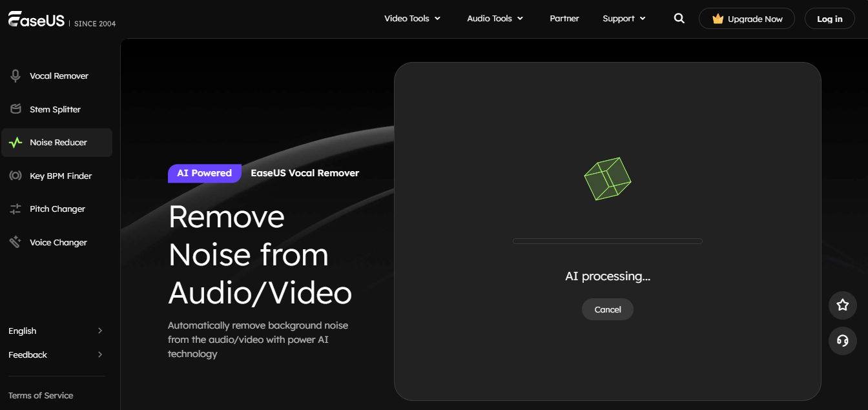The width and height of the screenshot is (868, 410).
Task: Click the crown icon on Upgrade Now
Action: click(x=718, y=19)
